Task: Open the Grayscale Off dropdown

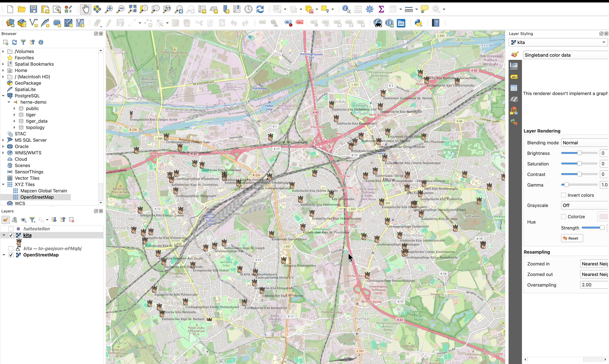Action: pyautogui.click(x=585, y=205)
